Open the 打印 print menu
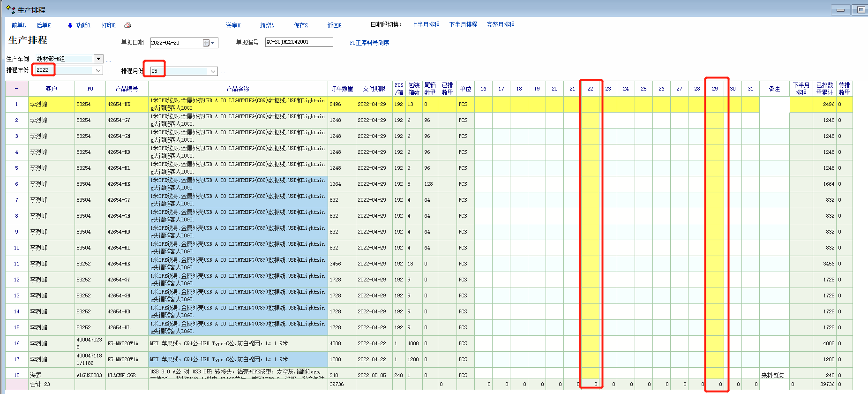Image resolution: width=868 pixels, height=394 pixels. [x=108, y=25]
